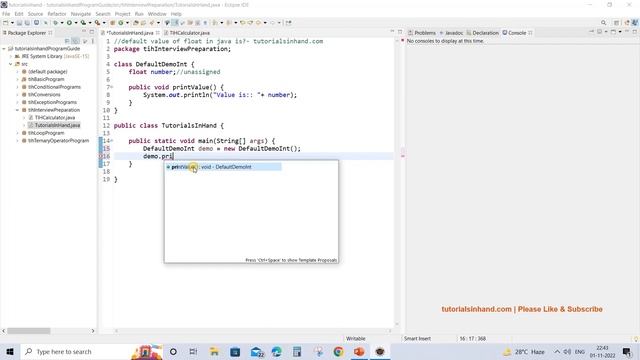This screenshot has height=360, width=640.
Task: Maximize the editor area
Action: click(x=400, y=32)
